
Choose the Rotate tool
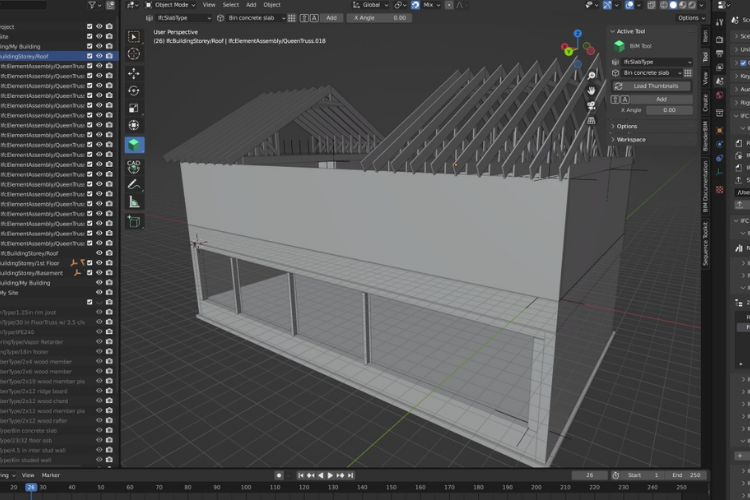134,90
